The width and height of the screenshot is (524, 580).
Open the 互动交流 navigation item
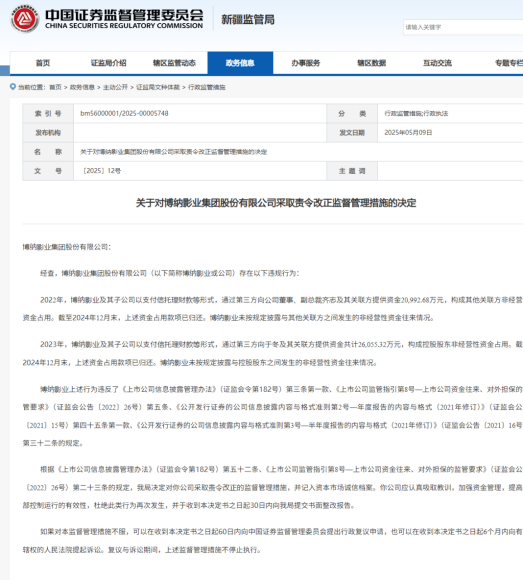[437, 63]
